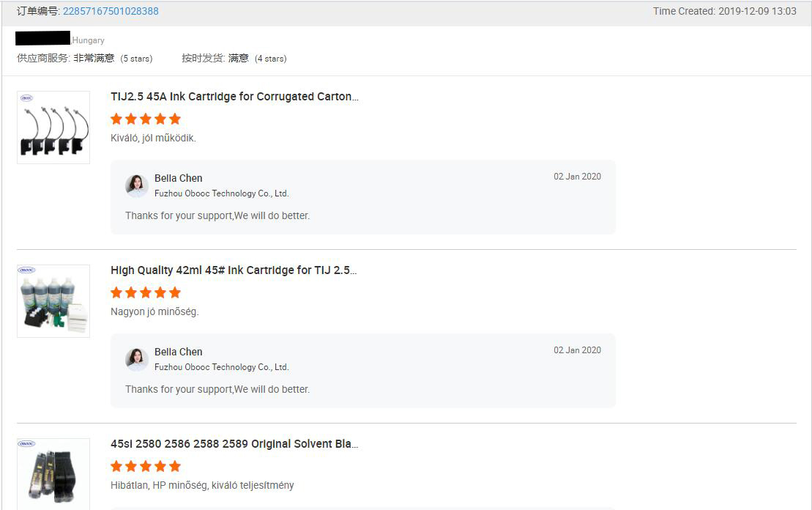Click the first review's five-star rating
The height and width of the screenshot is (510, 812).
tap(146, 119)
